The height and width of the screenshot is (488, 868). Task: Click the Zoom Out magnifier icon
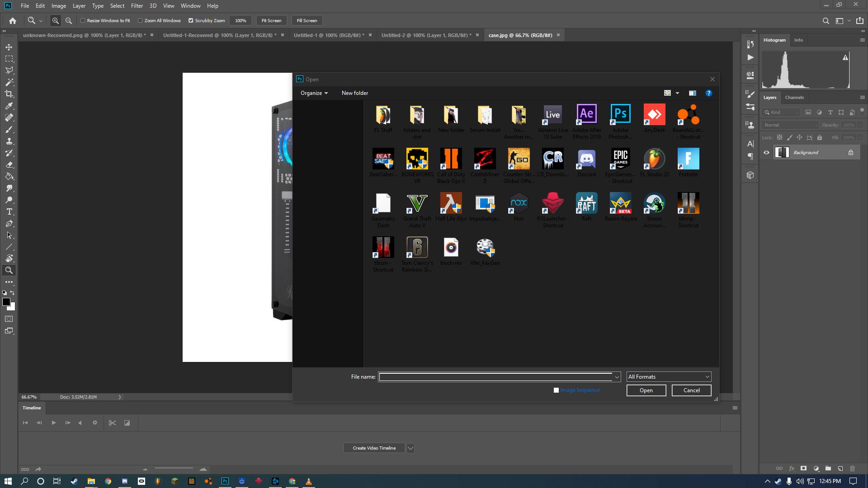click(x=69, y=20)
